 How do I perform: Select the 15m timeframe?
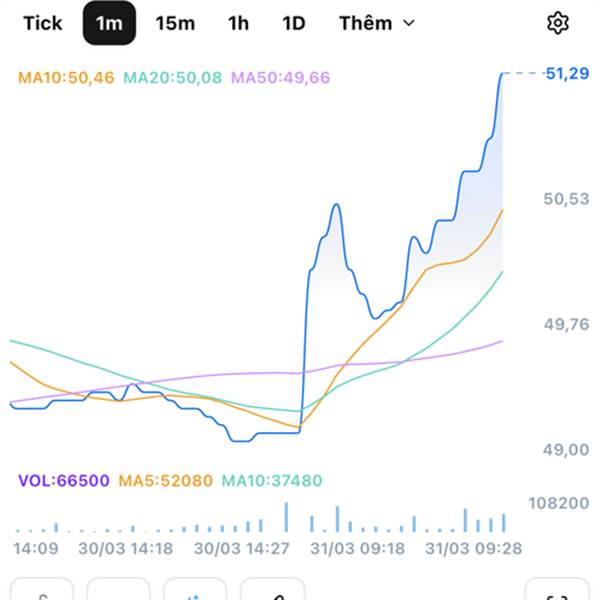[175, 23]
